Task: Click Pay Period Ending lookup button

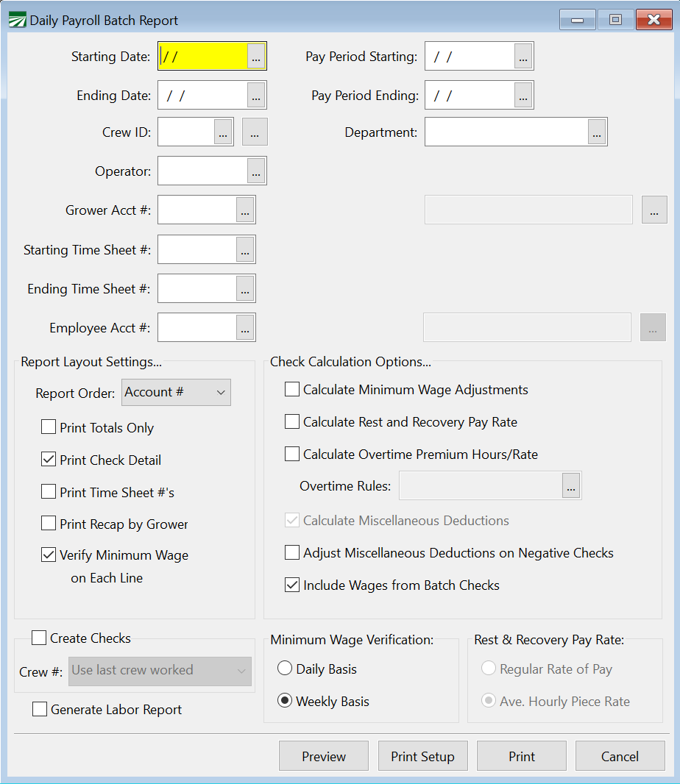Action: click(523, 96)
